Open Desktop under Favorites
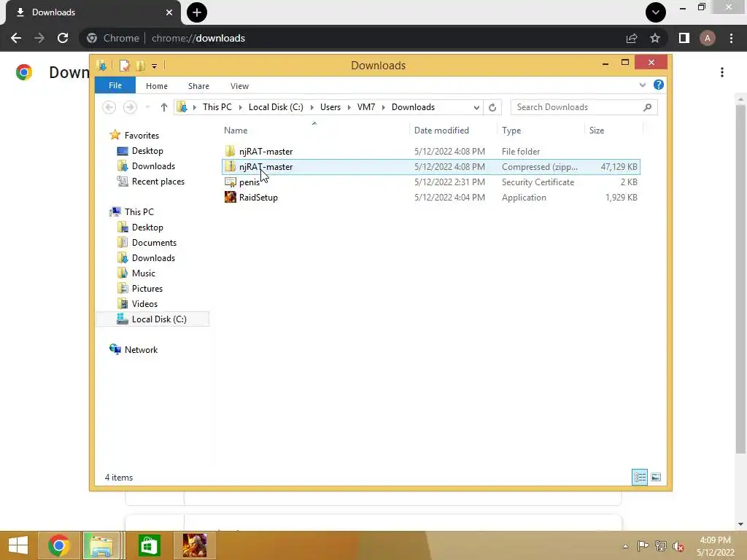Screen dimensions: 747x560 pyautogui.click(x=147, y=150)
